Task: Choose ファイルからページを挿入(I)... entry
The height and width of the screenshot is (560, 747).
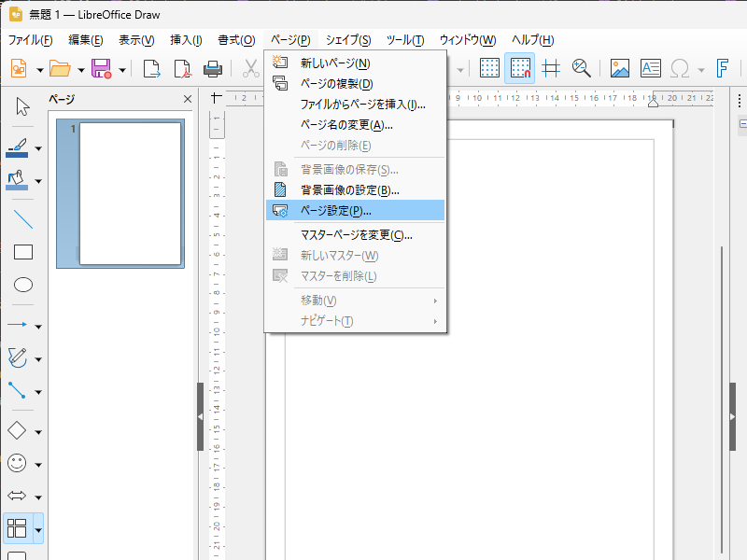Action: [356, 105]
